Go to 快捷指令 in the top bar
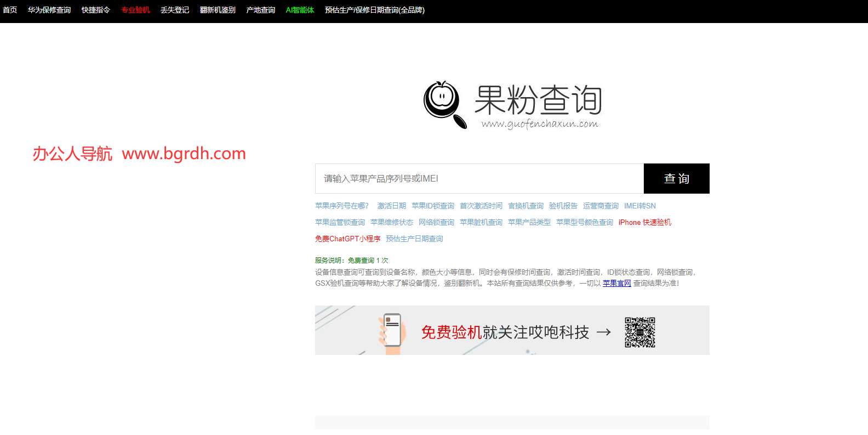Viewport: 868px width, 435px height. coord(96,10)
